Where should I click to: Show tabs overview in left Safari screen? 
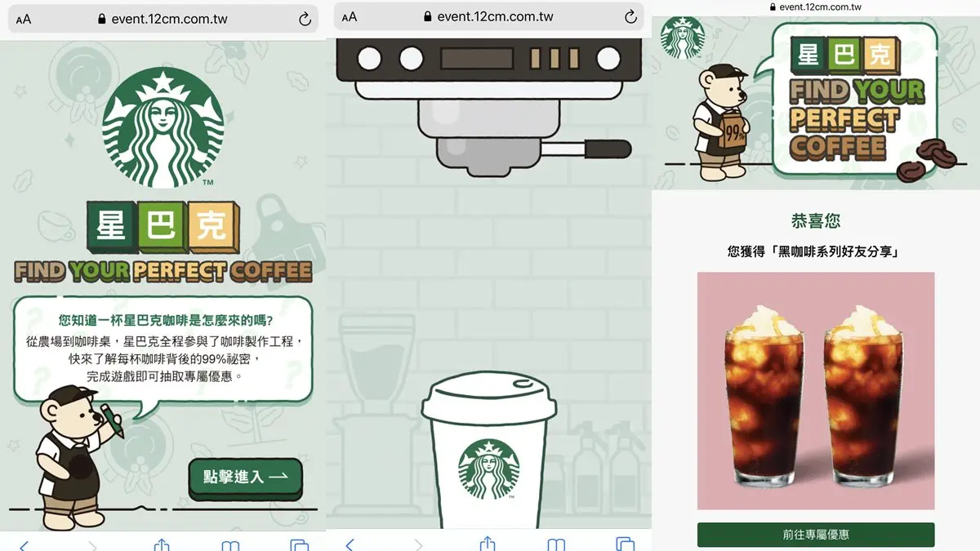300,544
